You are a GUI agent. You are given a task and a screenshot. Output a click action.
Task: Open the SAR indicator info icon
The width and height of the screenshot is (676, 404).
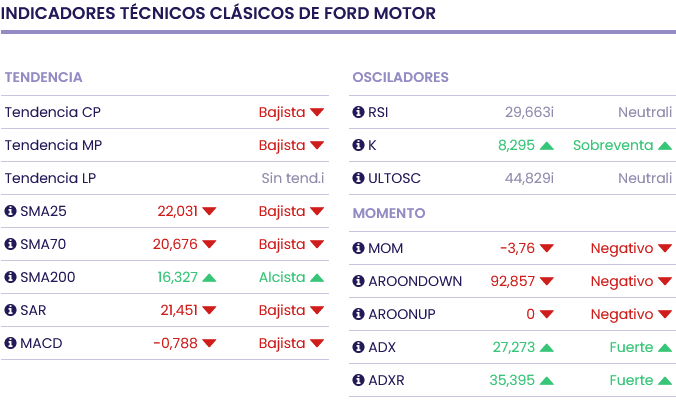point(11,310)
